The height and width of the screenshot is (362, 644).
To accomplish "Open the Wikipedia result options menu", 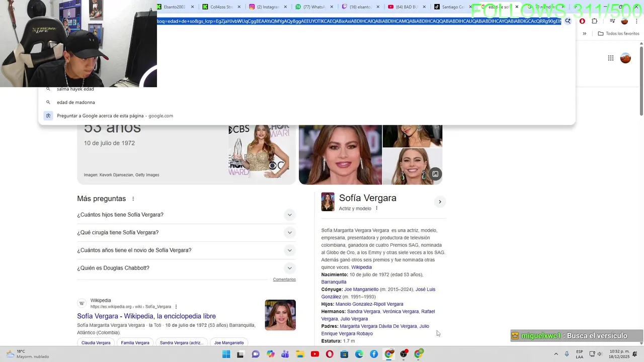I will point(176,307).
